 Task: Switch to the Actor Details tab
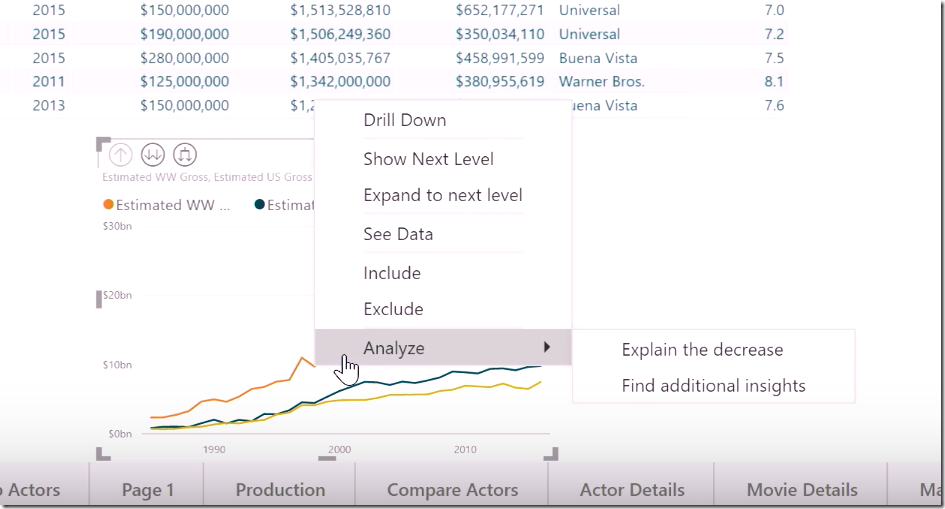click(632, 490)
